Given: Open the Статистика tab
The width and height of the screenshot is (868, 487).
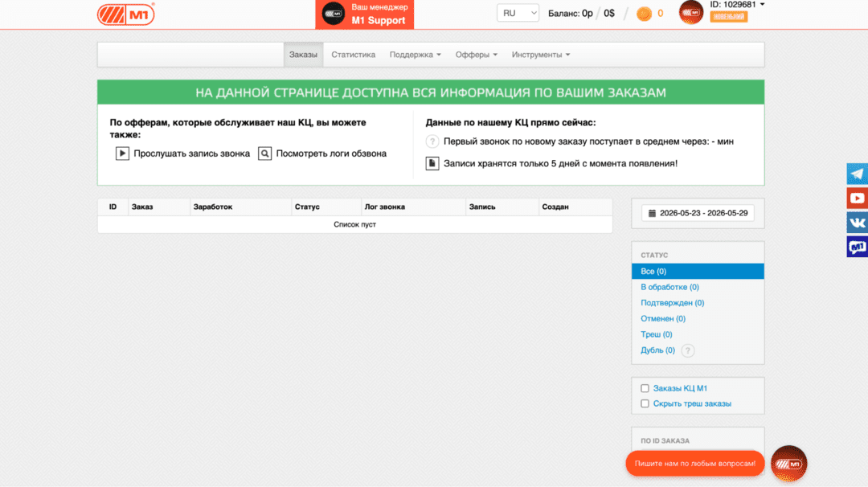Looking at the screenshot, I should point(353,55).
